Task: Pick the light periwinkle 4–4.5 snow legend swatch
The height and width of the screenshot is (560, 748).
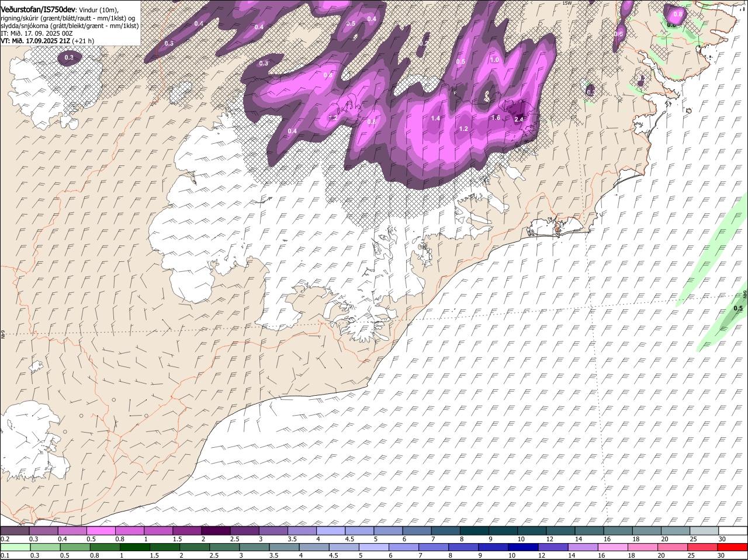Action: tap(331, 531)
